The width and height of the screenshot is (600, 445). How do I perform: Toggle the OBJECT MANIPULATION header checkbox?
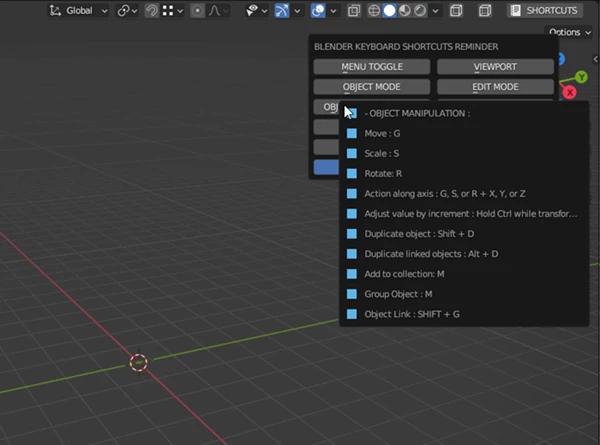click(352, 113)
